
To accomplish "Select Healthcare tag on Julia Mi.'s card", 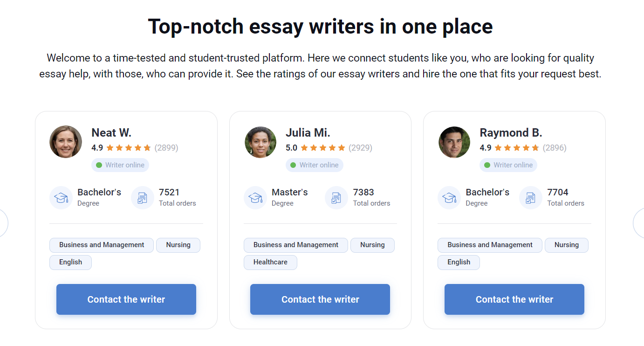I will [270, 262].
